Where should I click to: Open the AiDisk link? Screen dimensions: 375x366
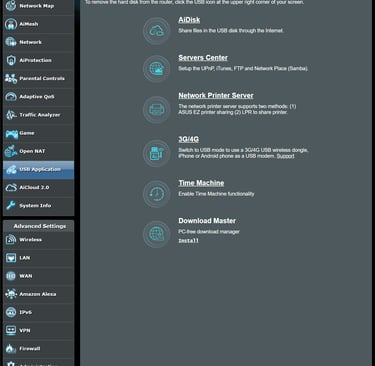189,20
